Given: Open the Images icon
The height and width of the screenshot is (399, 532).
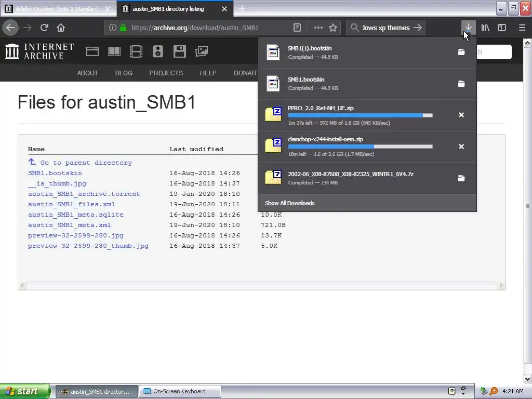Looking at the screenshot, I should 202,51.
